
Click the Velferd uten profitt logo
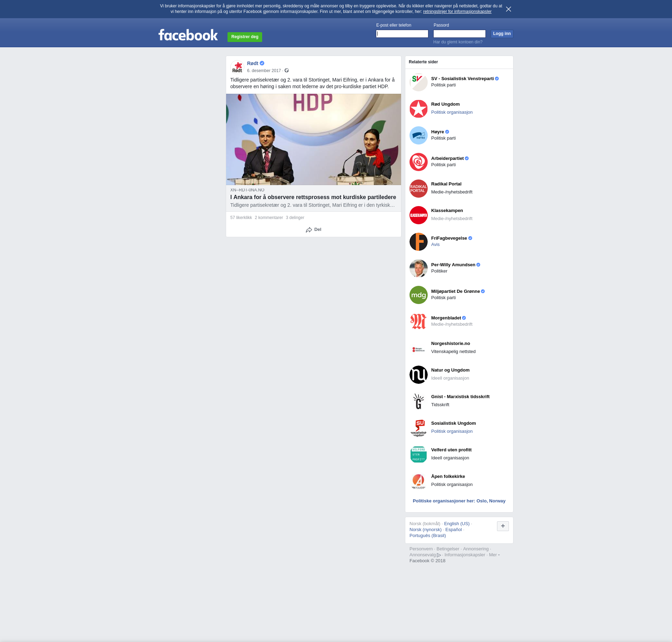419,454
